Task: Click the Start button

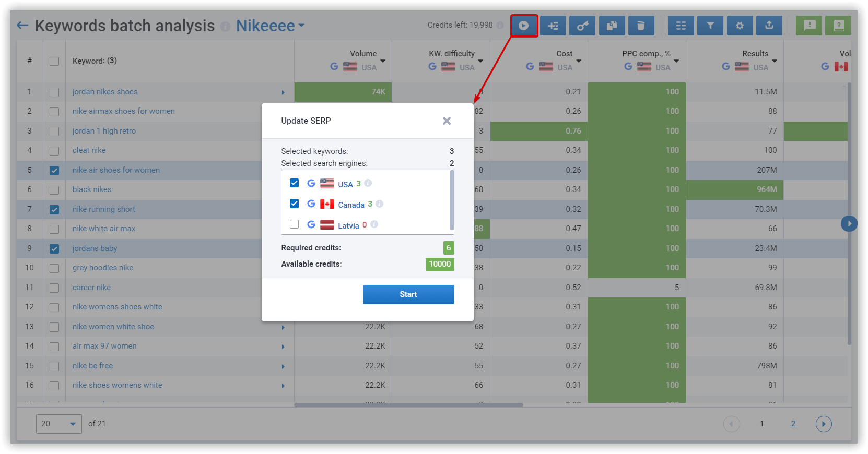Action: click(x=408, y=294)
